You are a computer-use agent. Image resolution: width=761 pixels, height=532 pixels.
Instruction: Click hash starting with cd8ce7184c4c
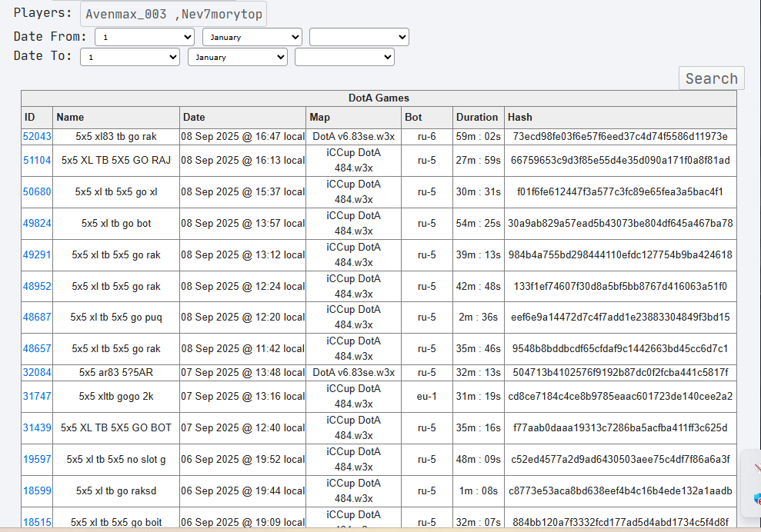pos(620,396)
